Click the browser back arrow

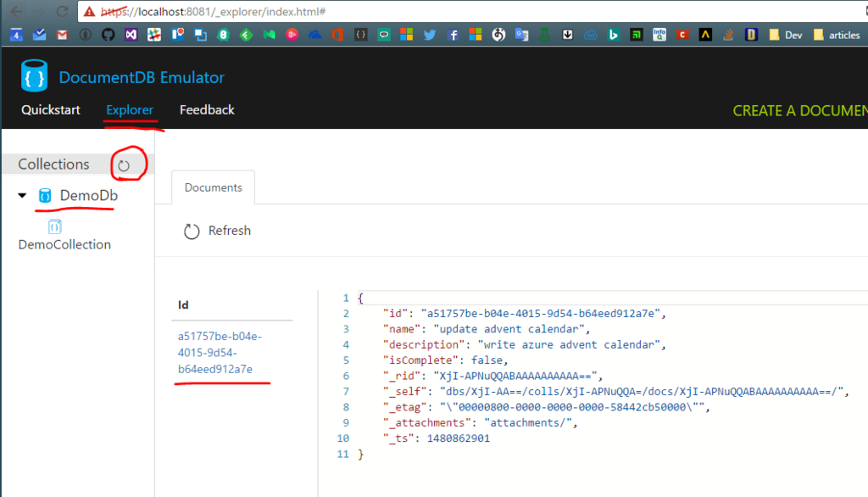pyautogui.click(x=17, y=11)
